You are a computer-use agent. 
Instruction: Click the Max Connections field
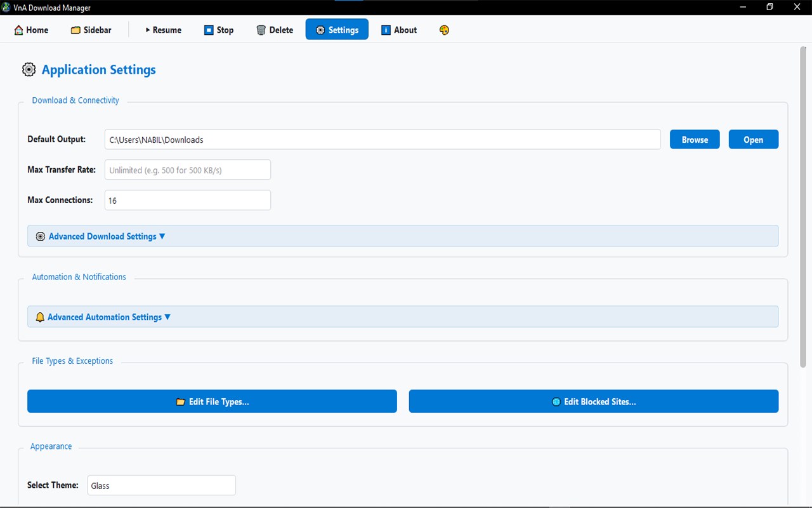[188, 200]
